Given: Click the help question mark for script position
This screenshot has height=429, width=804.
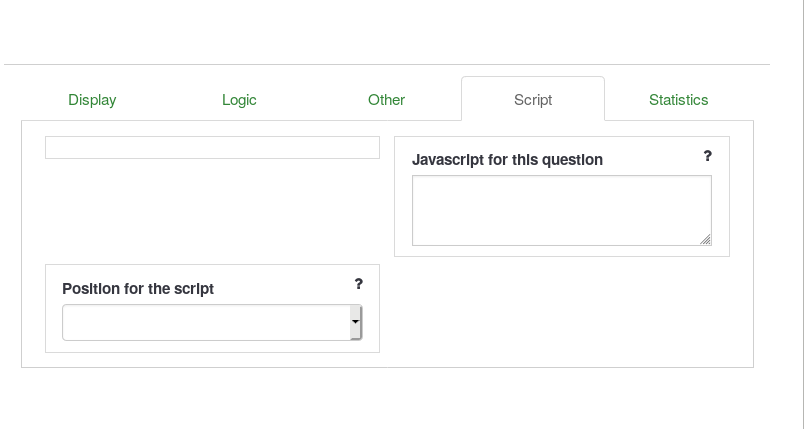Looking at the screenshot, I should coord(358,284).
